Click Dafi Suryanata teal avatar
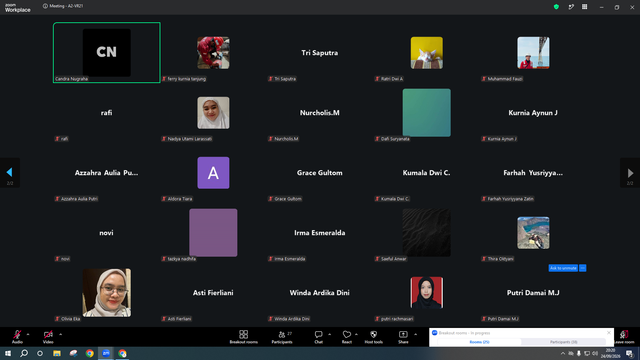Image resolution: width=640 pixels, height=360 pixels. (x=427, y=113)
